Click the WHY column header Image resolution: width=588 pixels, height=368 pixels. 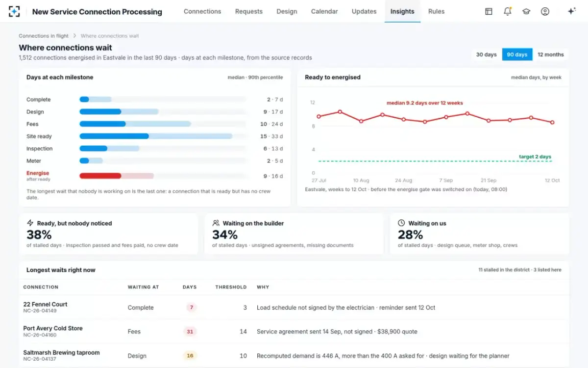coord(263,287)
